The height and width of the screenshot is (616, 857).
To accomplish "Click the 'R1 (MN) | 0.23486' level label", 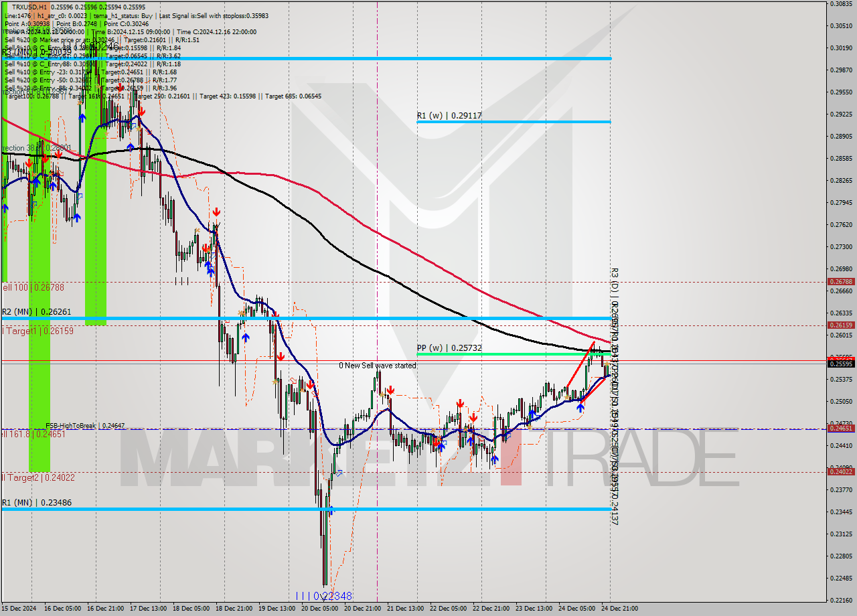I will 36,503.
